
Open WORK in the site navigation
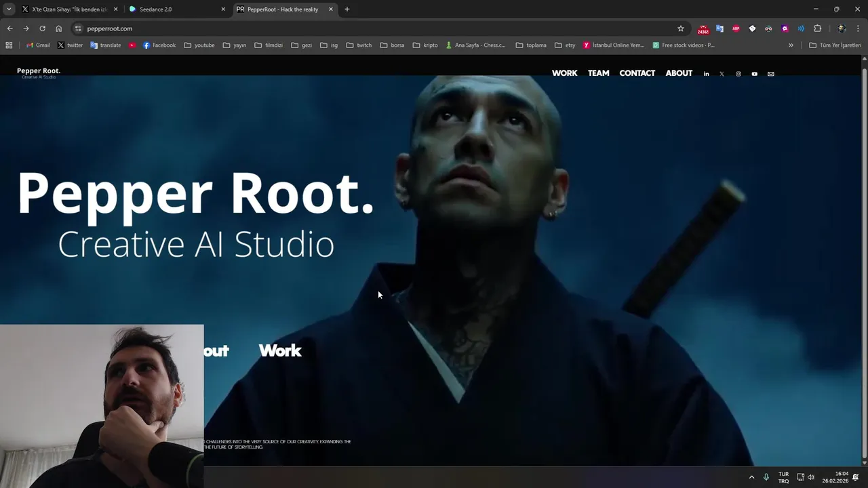pyautogui.click(x=564, y=73)
